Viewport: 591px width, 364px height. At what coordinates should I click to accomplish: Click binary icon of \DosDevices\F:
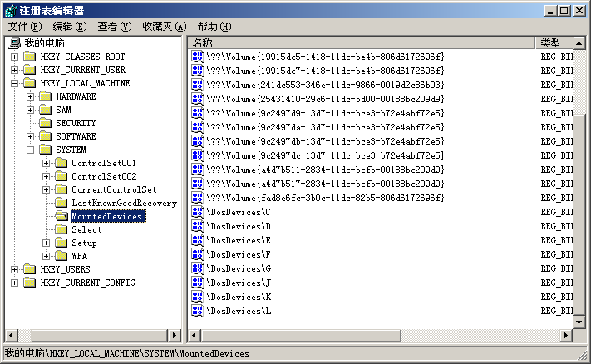(x=198, y=254)
